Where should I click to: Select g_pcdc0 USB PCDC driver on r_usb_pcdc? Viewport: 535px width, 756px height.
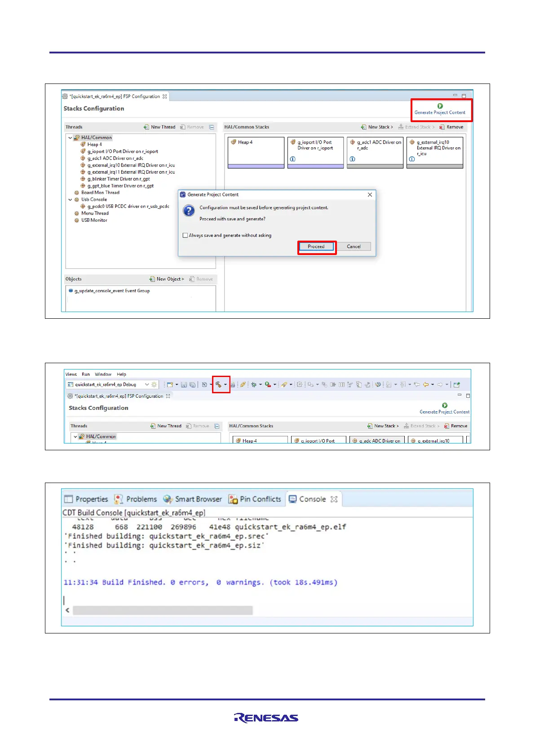pyautogui.click(x=125, y=207)
